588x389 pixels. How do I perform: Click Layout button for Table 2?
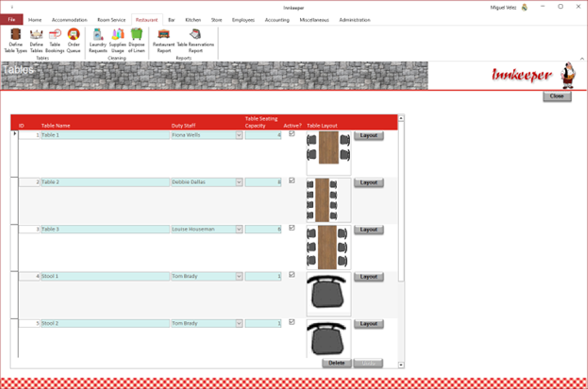[368, 182]
